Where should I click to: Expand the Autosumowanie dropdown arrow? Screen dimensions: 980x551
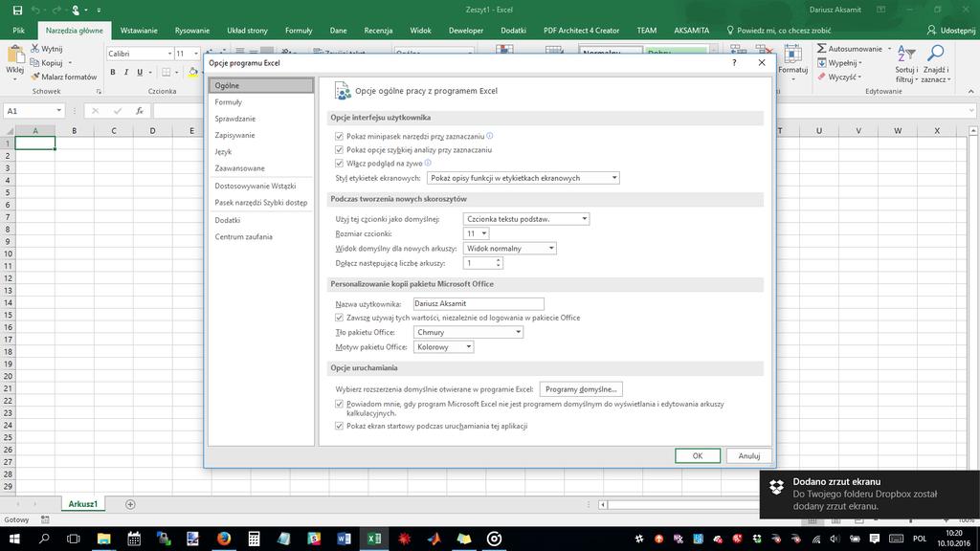pyautogui.click(x=889, y=49)
